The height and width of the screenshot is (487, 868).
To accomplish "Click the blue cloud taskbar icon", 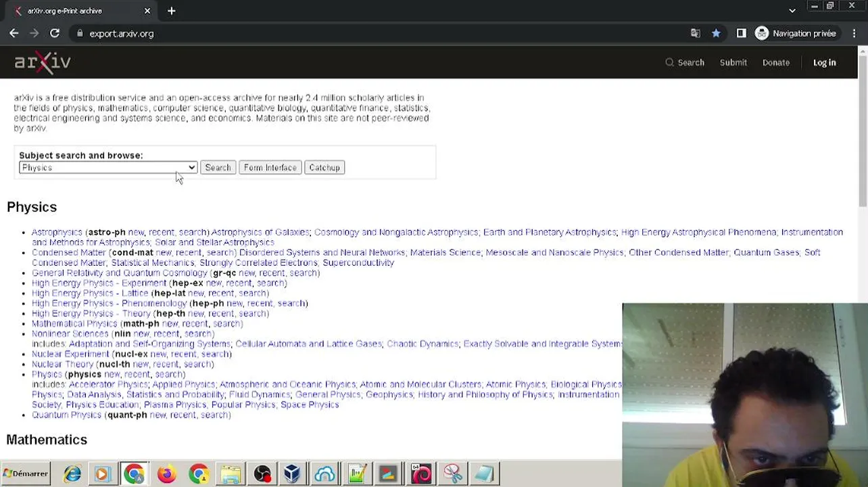I will point(324,474).
